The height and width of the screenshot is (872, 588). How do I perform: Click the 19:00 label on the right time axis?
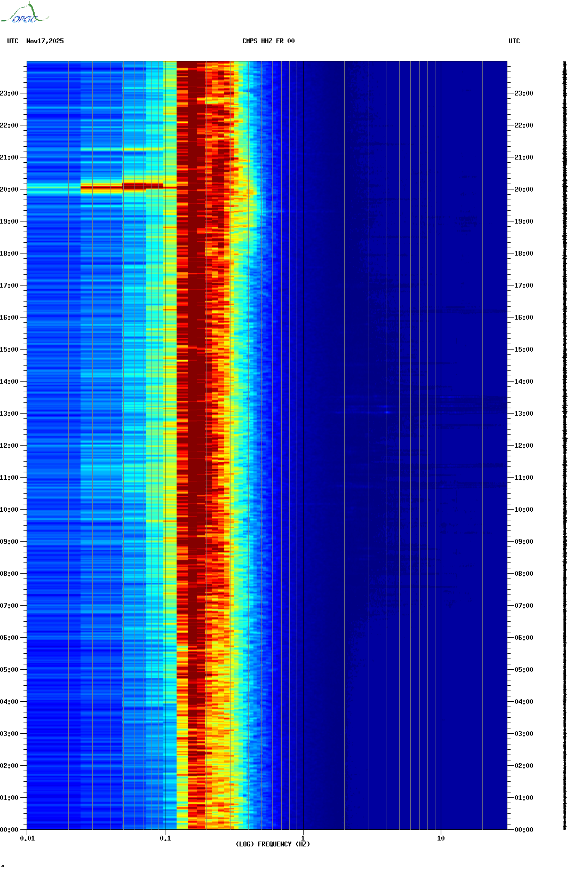pyautogui.click(x=524, y=221)
